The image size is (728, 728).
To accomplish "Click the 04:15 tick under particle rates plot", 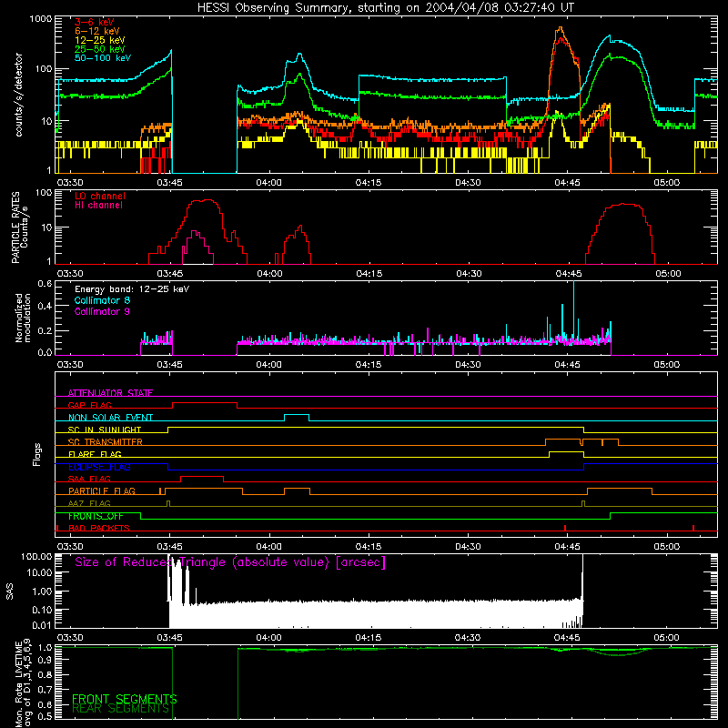I will 369,274.
